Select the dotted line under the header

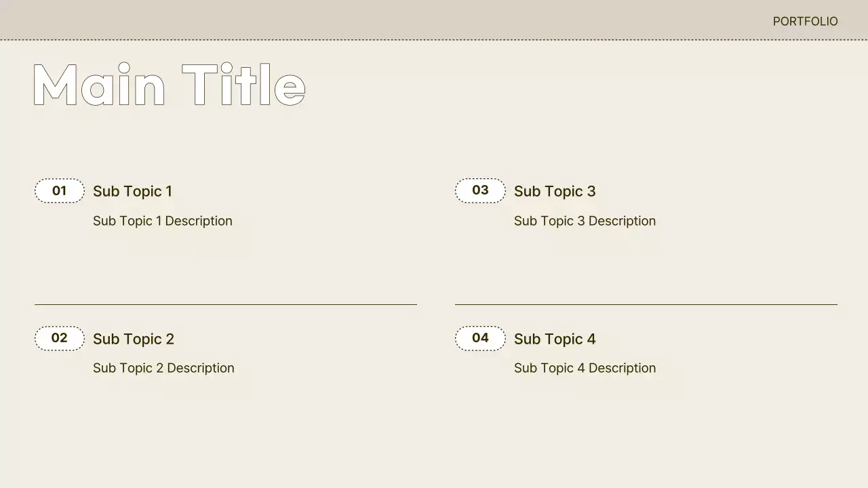click(434, 40)
